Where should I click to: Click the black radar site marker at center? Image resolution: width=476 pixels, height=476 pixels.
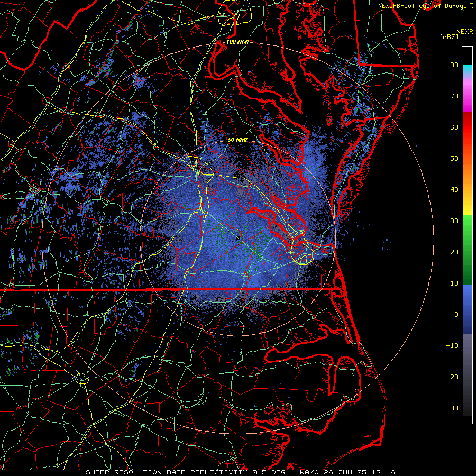[239, 238]
